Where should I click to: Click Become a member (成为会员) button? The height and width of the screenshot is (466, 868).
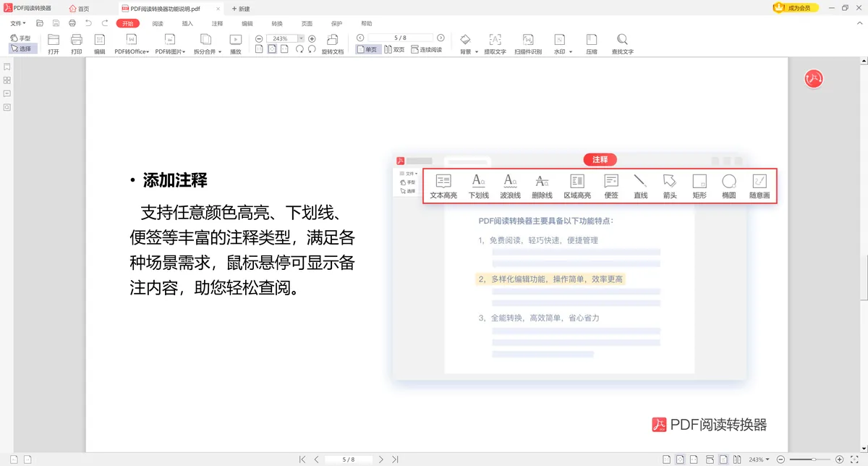[x=796, y=8]
